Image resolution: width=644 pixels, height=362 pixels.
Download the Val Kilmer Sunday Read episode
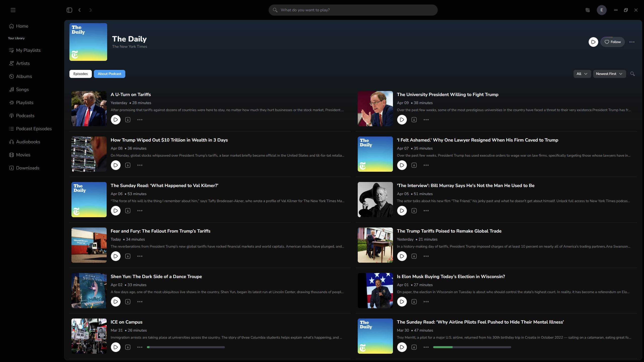128,211
